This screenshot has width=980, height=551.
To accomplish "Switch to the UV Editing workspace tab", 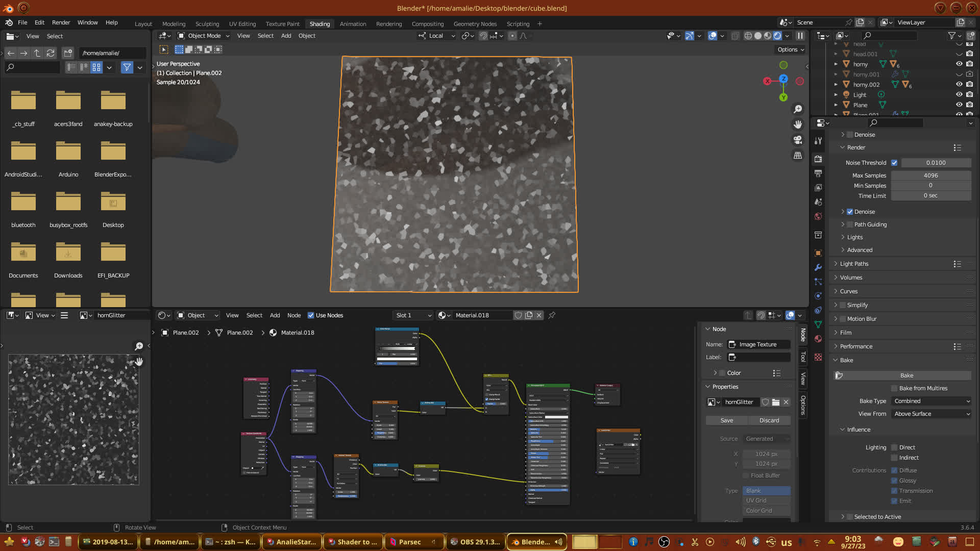I will [x=242, y=24].
